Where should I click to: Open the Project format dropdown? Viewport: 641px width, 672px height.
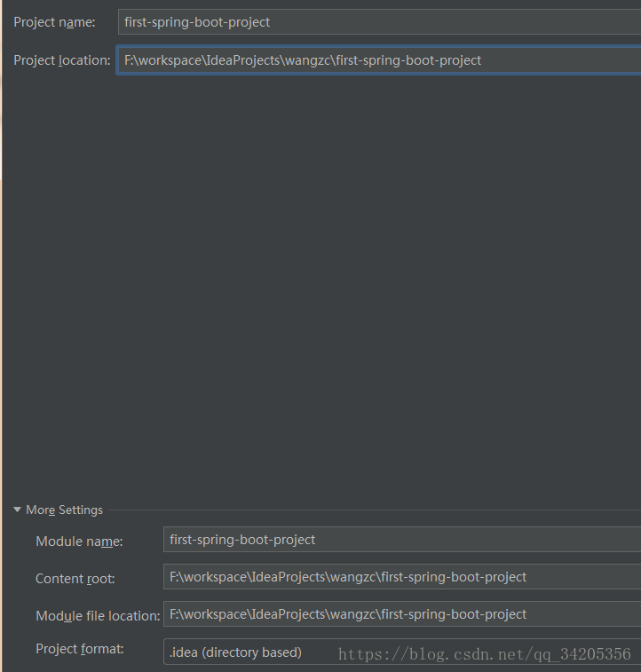[402, 652]
